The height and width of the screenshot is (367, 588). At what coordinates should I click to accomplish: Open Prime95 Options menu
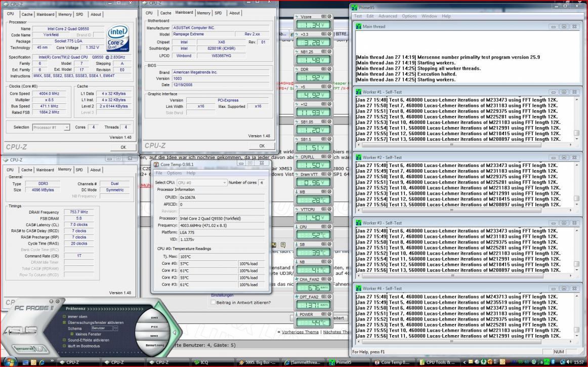pos(409,16)
